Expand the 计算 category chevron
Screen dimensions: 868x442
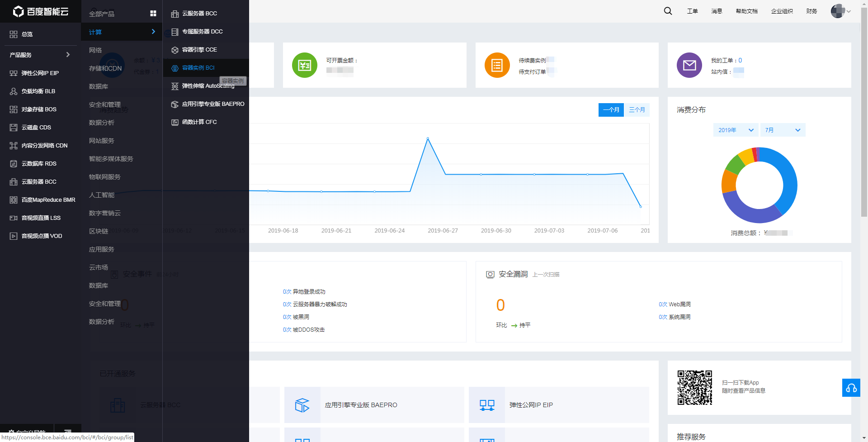[x=153, y=32]
